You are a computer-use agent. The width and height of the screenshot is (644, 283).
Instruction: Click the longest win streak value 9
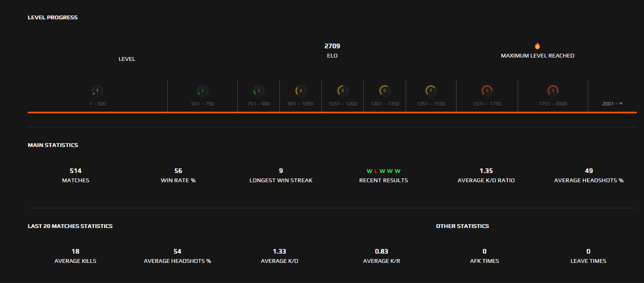coord(281,171)
